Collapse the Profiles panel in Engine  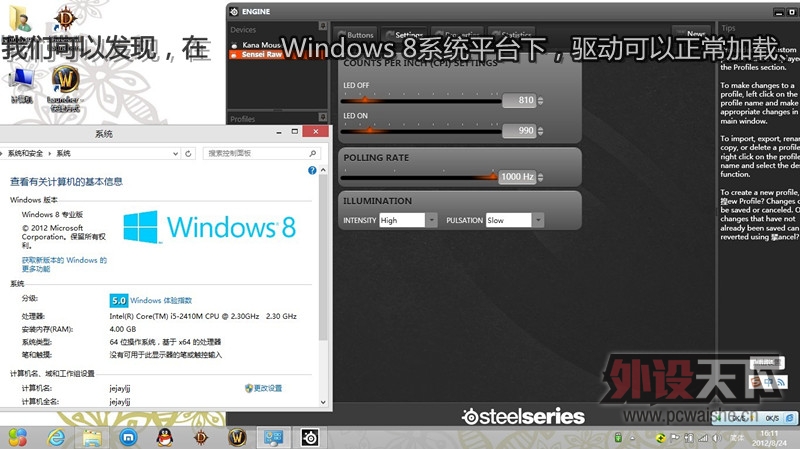tap(322, 117)
